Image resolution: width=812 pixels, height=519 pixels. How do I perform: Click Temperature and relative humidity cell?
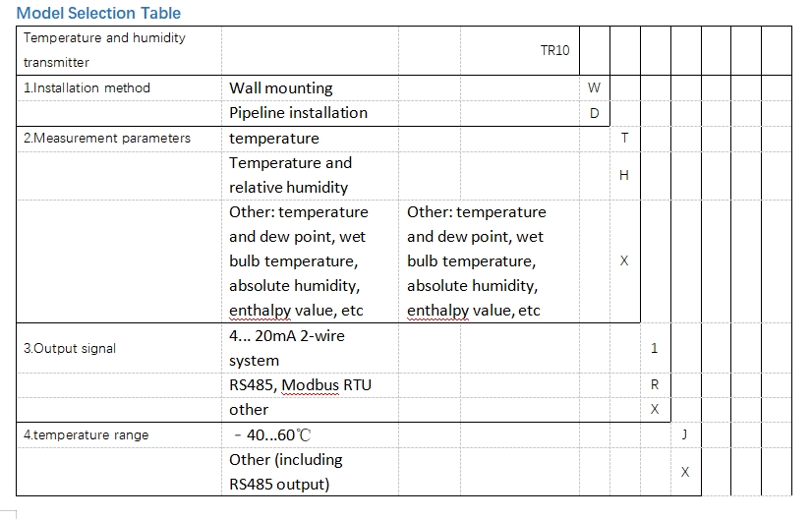pyautogui.click(x=290, y=175)
